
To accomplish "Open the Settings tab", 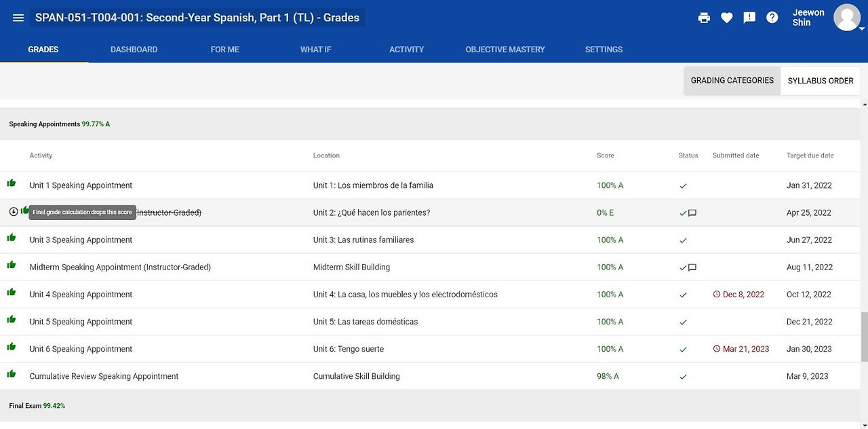I will click(604, 50).
